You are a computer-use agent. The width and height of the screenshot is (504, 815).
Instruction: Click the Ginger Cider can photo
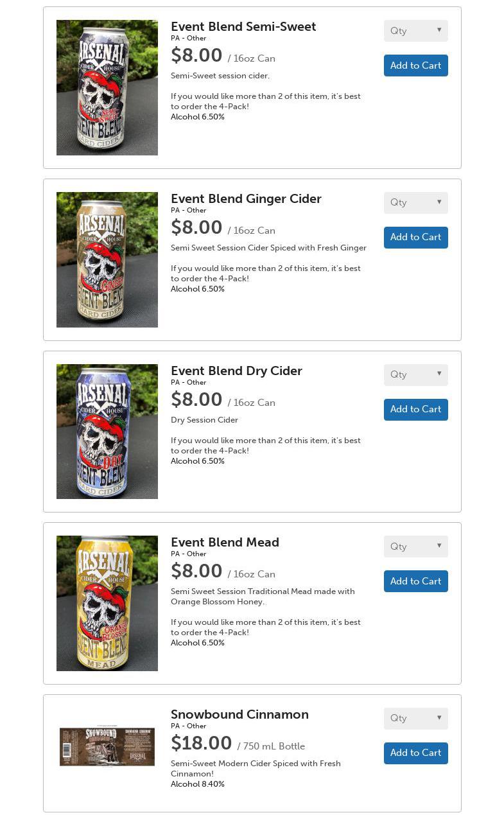pyautogui.click(x=107, y=260)
